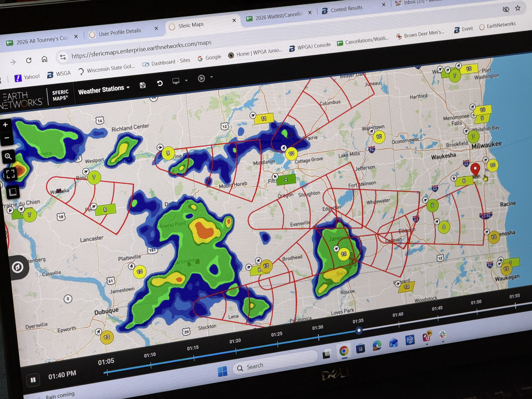
Task: Open Outlook from the taskbar
Action: point(394,343)
